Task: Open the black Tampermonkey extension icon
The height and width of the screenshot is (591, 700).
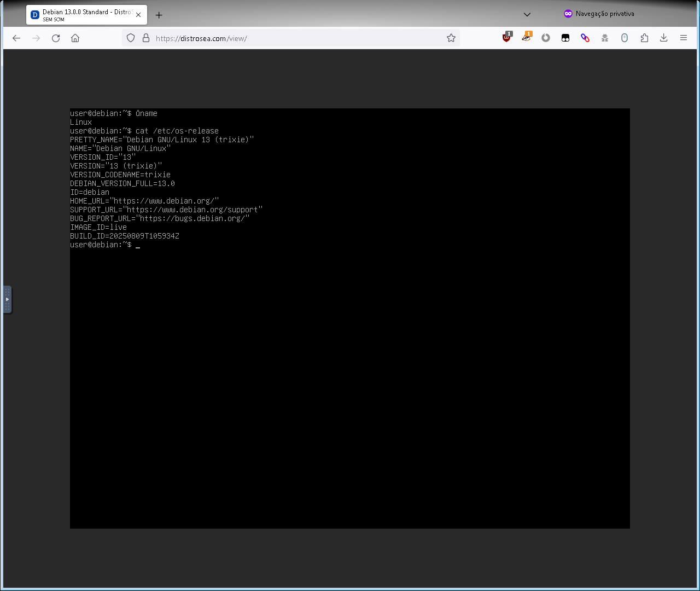Action: pos(565,38)
